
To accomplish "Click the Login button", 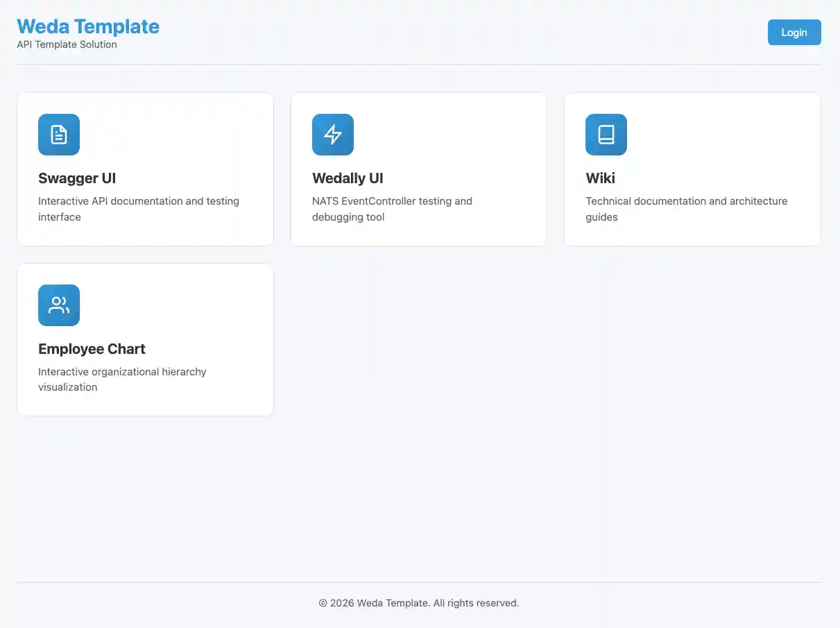I will coord(794,32).
